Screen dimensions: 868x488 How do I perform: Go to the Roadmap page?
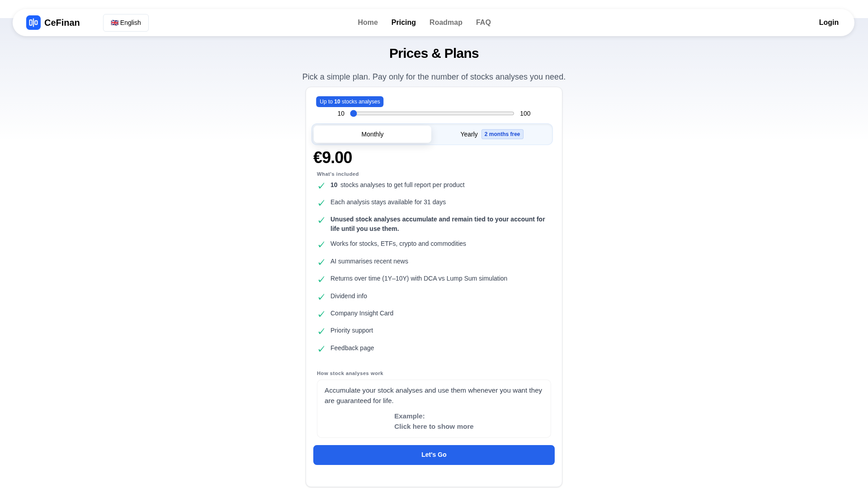445,23
